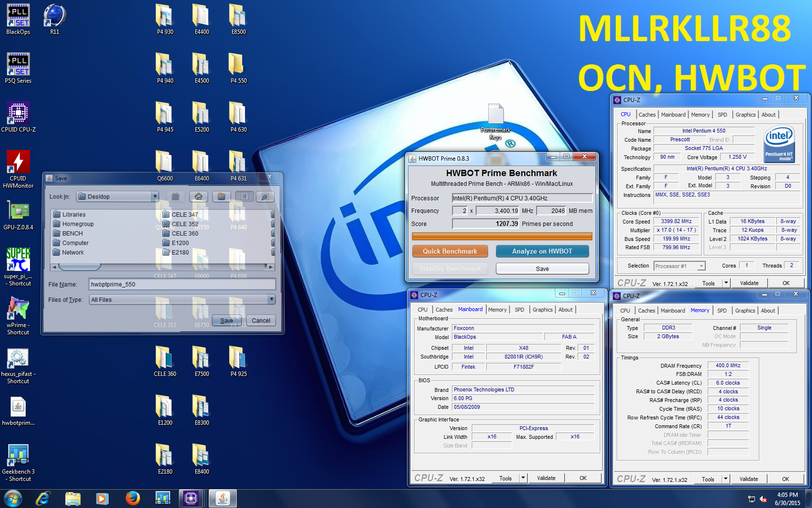The width and height of the screenshot is (812, 508).
Task: Launch Internet Explorer from taskbar
Action: coord(43,498)
